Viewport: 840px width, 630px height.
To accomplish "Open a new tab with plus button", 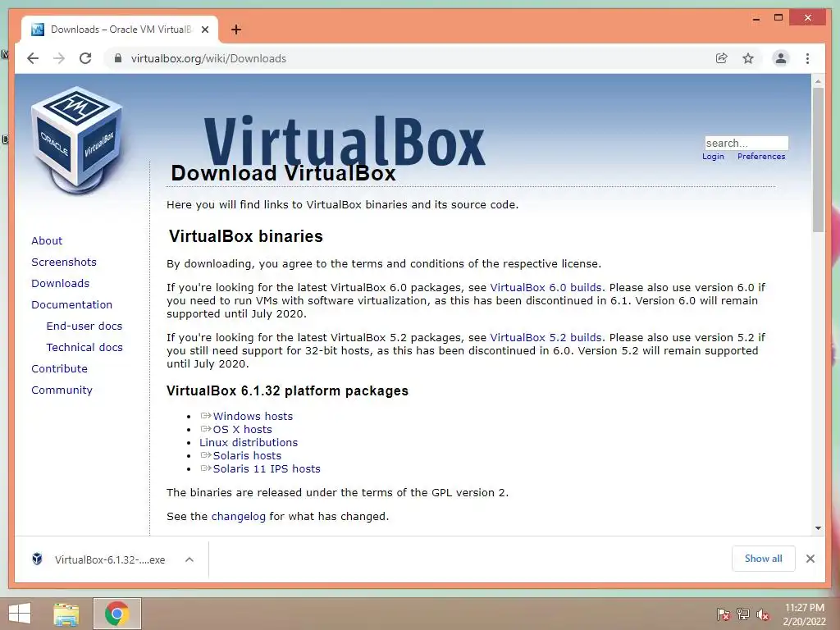I will point(235,30).
